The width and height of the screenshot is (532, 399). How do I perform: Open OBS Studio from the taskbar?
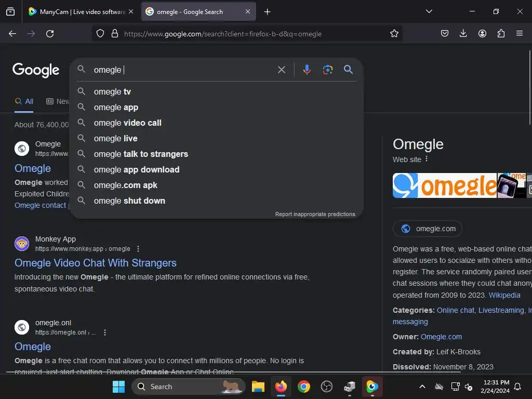[x=326, y=387]
